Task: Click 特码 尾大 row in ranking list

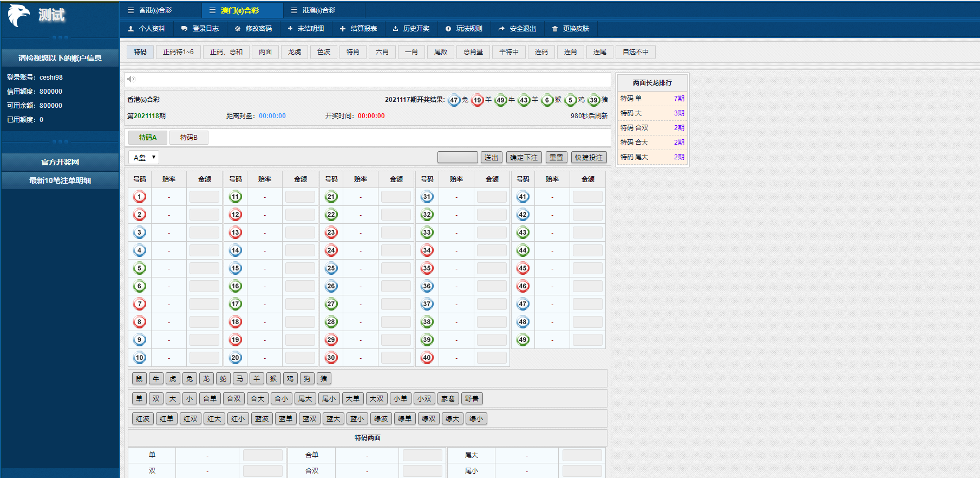Action: tap(652, 157)
